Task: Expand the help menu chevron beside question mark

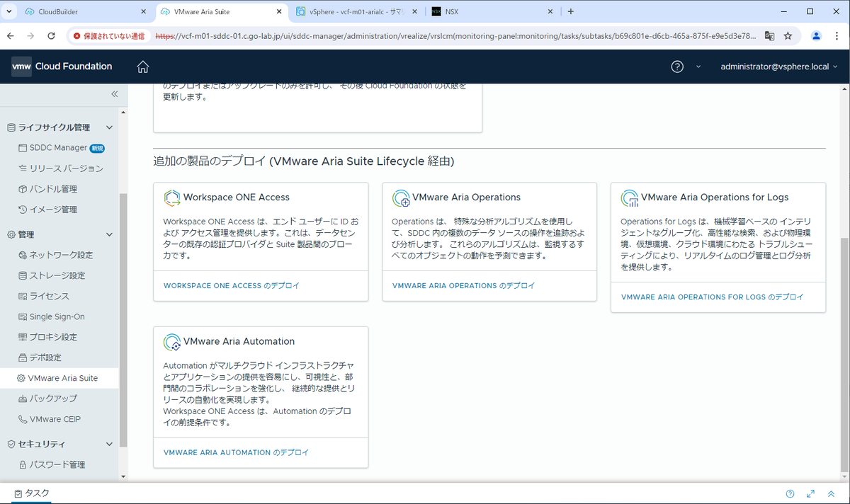Action: (698, 67)
